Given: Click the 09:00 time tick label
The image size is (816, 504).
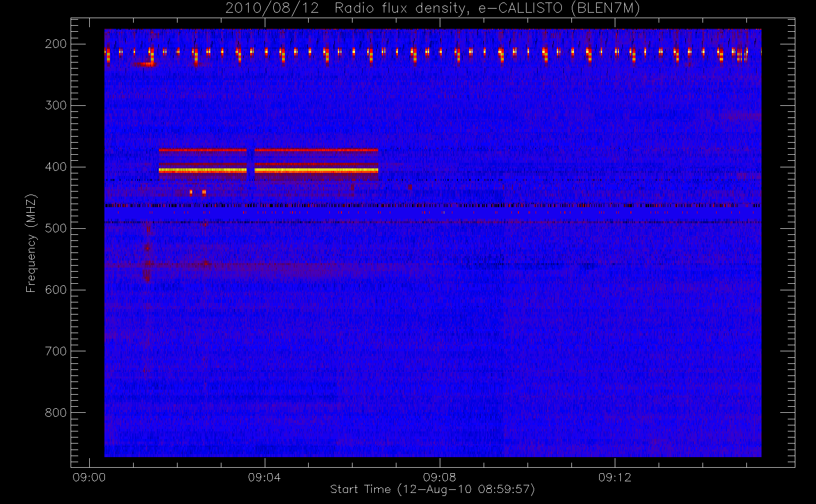Looking at the screenshot, I should pyautogui.click(x=89, y=477).
